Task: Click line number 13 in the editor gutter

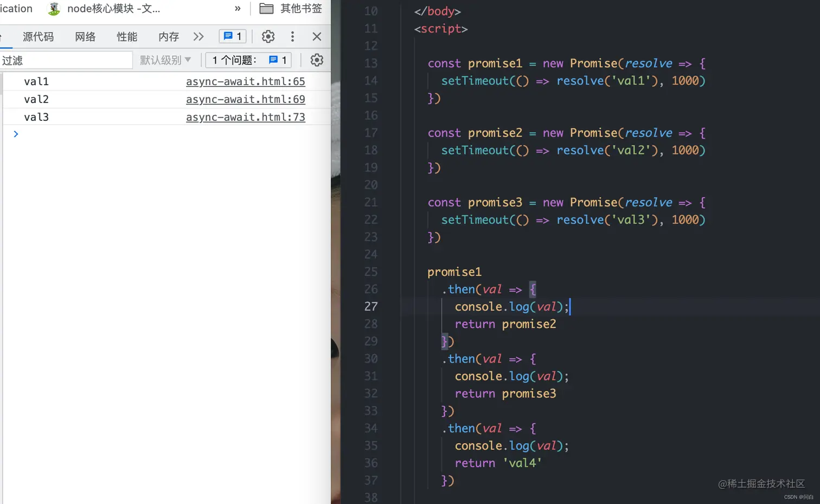Action: coord(371,63)
